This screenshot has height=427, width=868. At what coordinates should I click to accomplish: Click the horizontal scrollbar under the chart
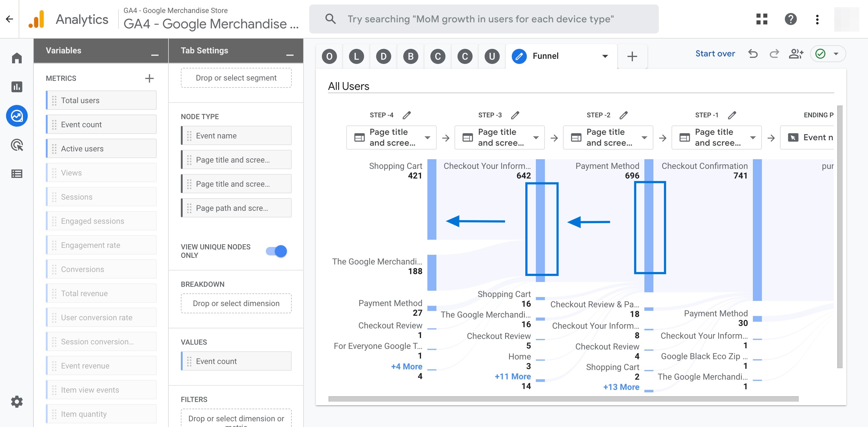[563, 399]
